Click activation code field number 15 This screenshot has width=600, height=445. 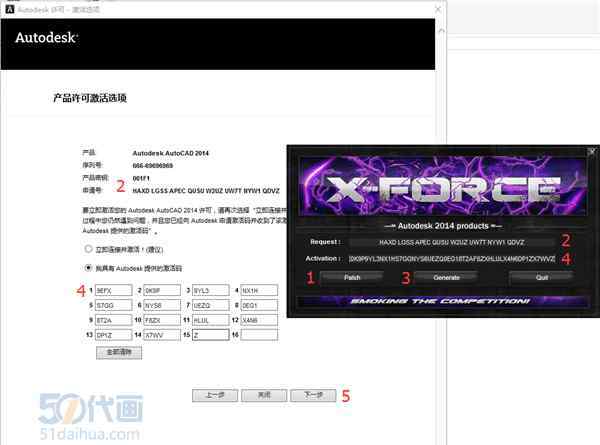(210, 335)
